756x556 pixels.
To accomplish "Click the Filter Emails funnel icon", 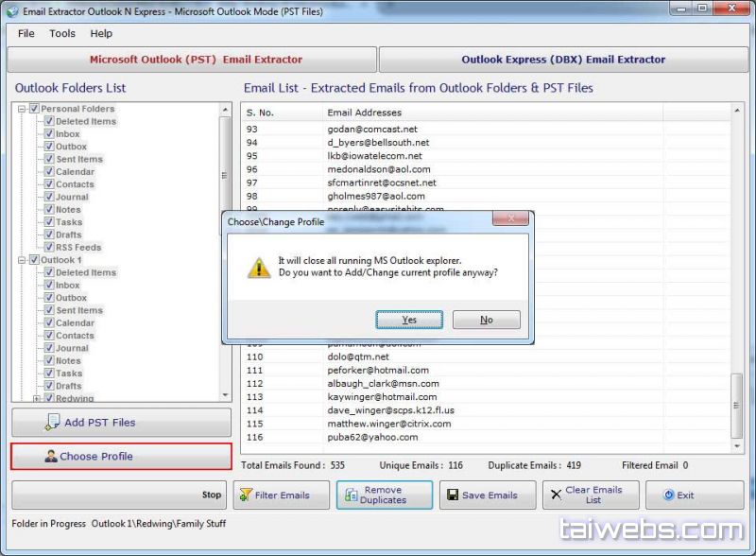I will (244, 495).
